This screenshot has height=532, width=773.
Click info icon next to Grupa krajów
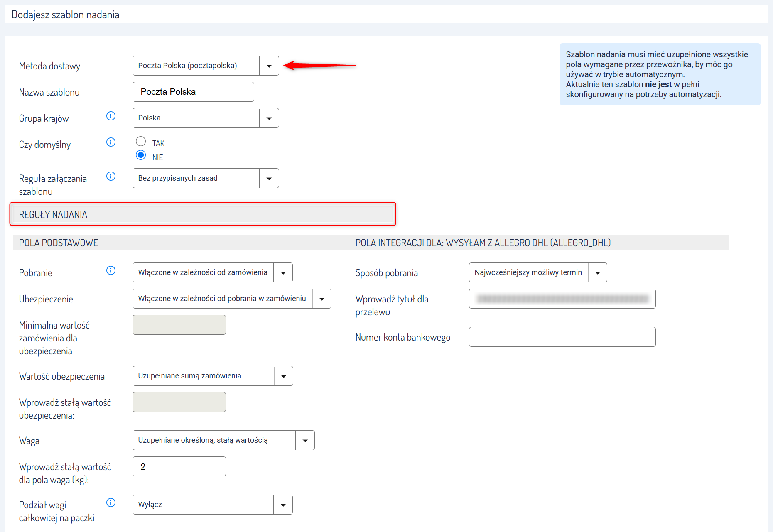pos(111,116)
